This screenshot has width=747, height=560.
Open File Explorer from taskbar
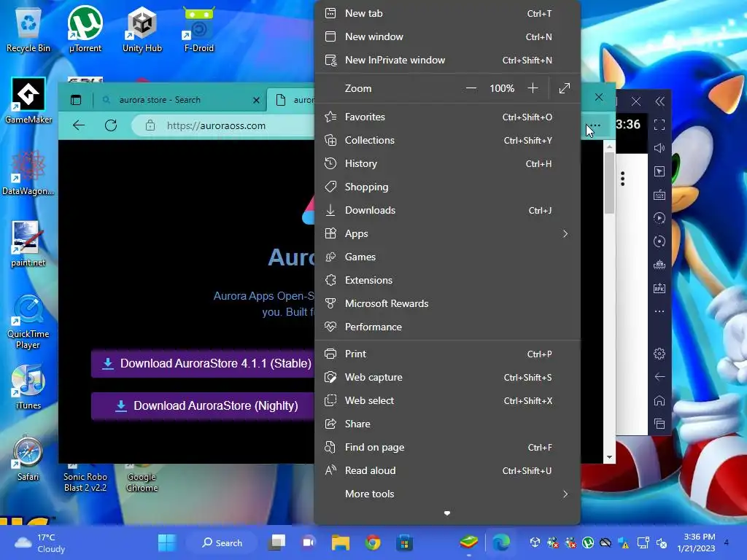[340, 542]
